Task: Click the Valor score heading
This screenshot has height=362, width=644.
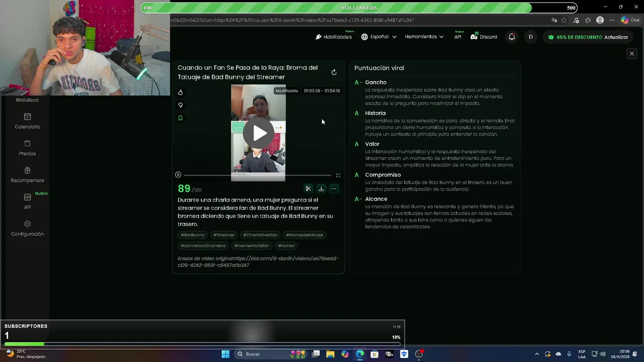Action: [372, 144]
